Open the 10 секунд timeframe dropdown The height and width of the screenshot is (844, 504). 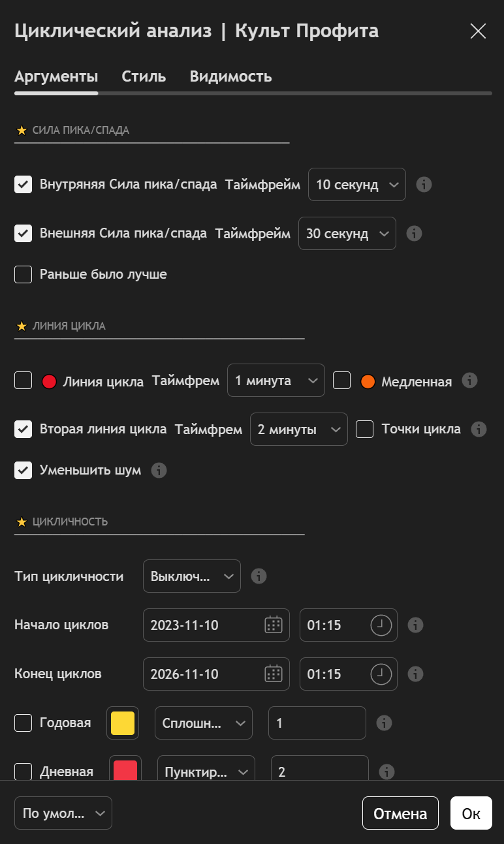[x=356, y=185]
